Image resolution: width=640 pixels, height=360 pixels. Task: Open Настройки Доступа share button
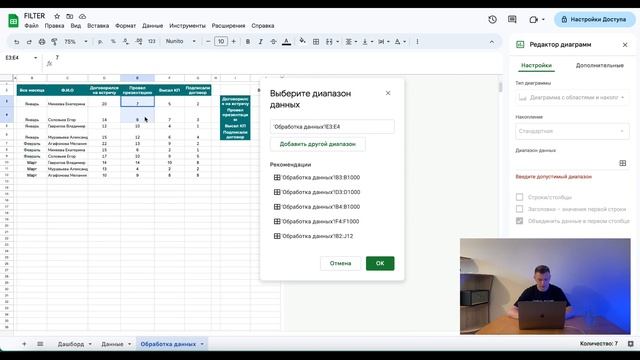[594, 20]
